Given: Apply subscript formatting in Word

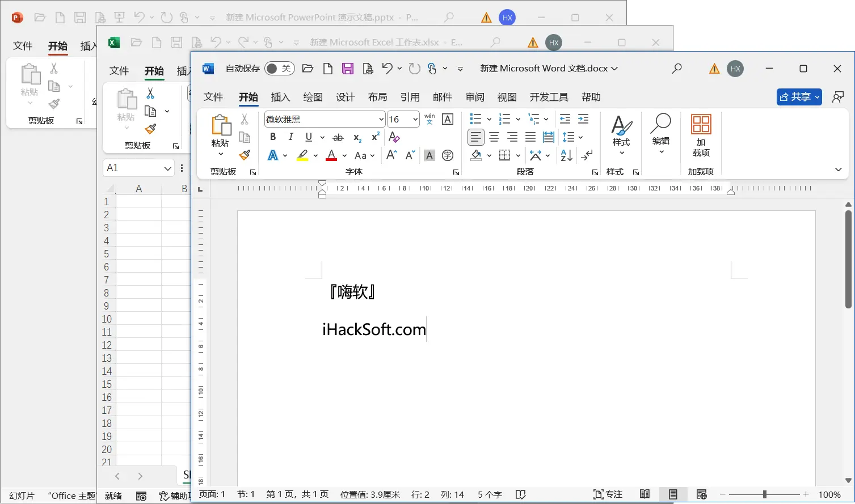Looking at the screenshot, I should coord(357,137).
